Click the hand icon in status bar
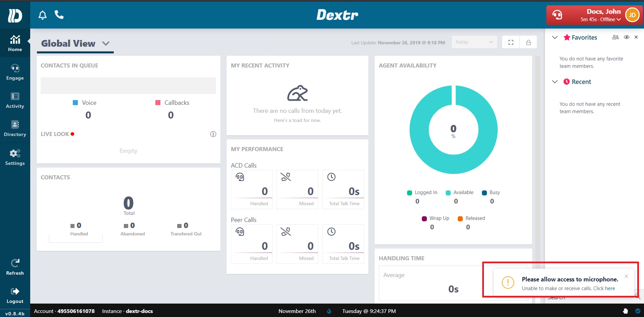Viewport: 644px width, 317px height. pyautogui.click(x=625, y=311)
